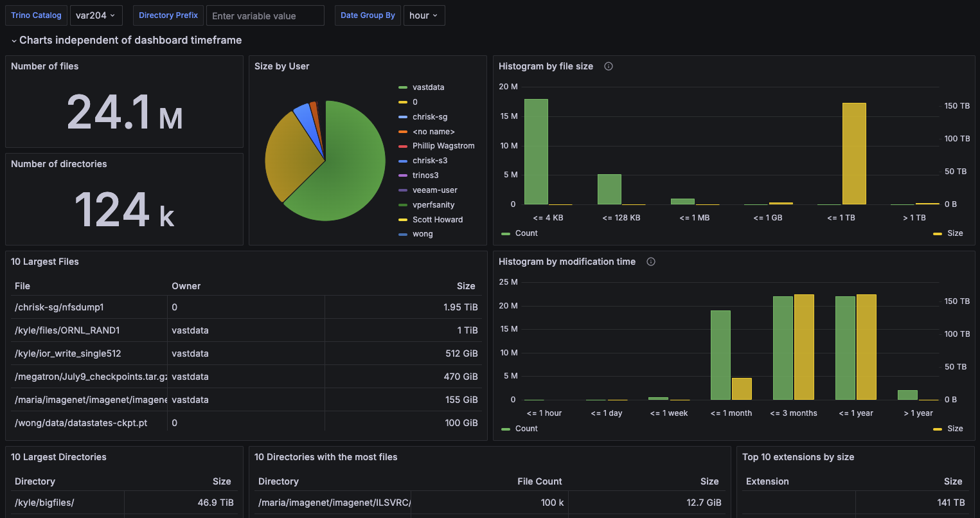Select the /chrisk-sg/nfsdump1 file cell
This screenshot has height=518, width=980.
click(89, 307)
